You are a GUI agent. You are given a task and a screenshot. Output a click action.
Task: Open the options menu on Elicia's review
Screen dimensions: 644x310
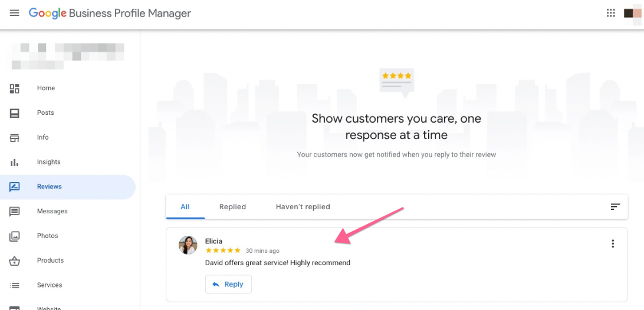[613, 244]
